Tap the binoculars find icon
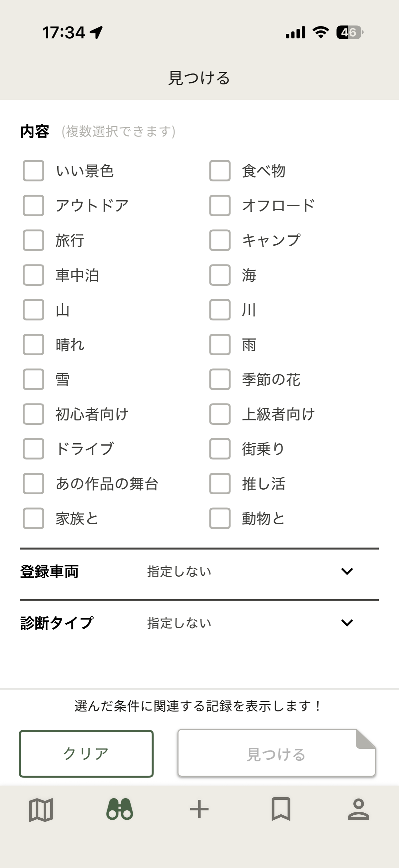The height and width of the screenshot is (868, 399). [119, 809]
